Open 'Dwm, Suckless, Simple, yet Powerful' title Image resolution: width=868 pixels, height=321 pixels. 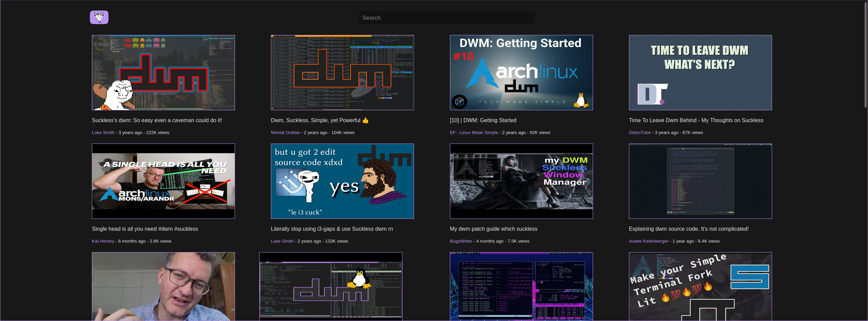pyautogui.click(x=319, y=120)
